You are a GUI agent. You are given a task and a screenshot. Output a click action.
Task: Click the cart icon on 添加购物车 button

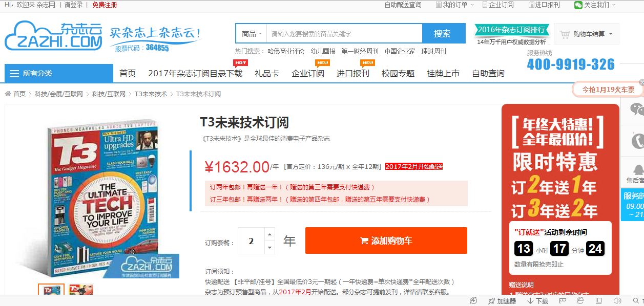pos(364,241)
